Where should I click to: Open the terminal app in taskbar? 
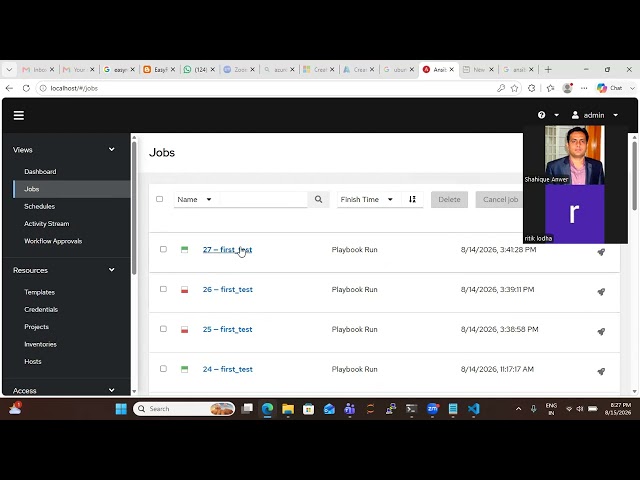click(x=411, y=409)
